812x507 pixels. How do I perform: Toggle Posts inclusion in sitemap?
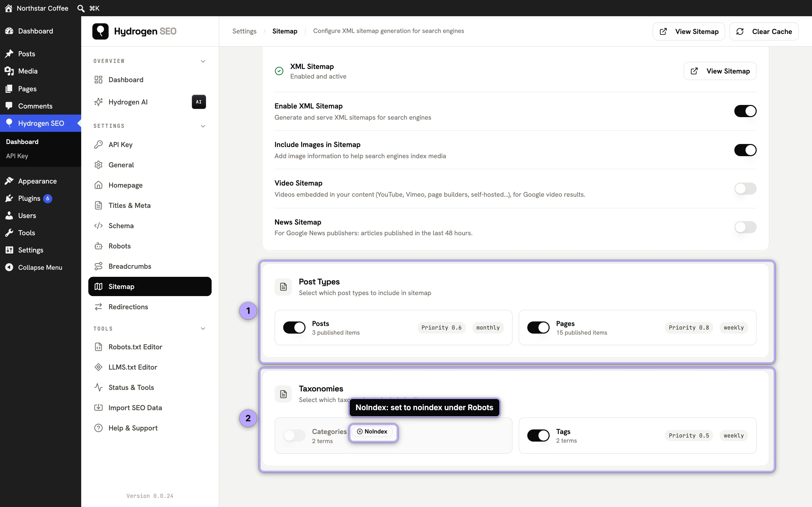coord(294,328)
